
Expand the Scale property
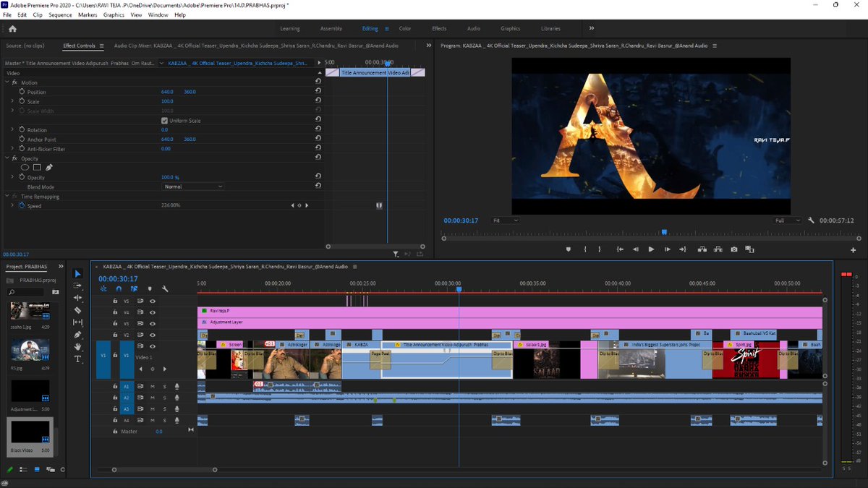point(12,101)
